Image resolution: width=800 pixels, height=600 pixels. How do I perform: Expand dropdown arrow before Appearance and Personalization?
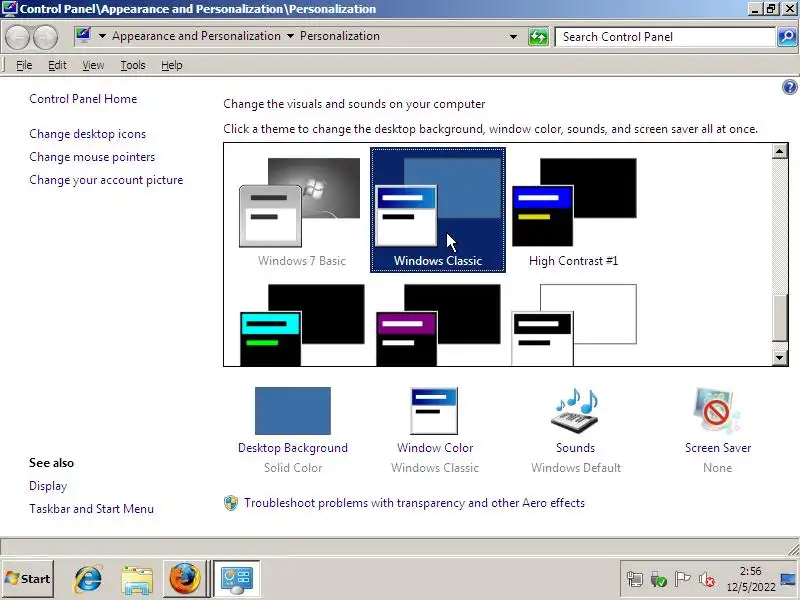(x=102, y=36)
